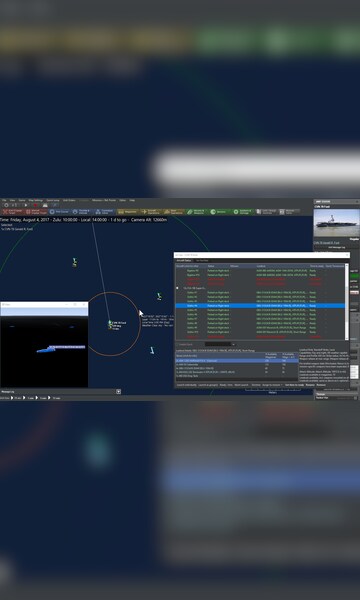This screenshot has width=360, height=600.
Task: Expand the Message Log panel arrow
Action: tap(119, 391)
